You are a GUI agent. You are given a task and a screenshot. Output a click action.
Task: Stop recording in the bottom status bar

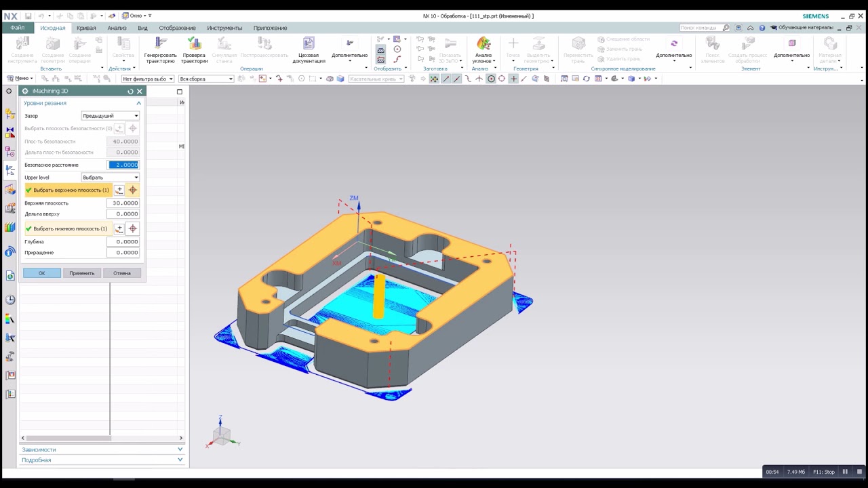[x=859, y=472]
